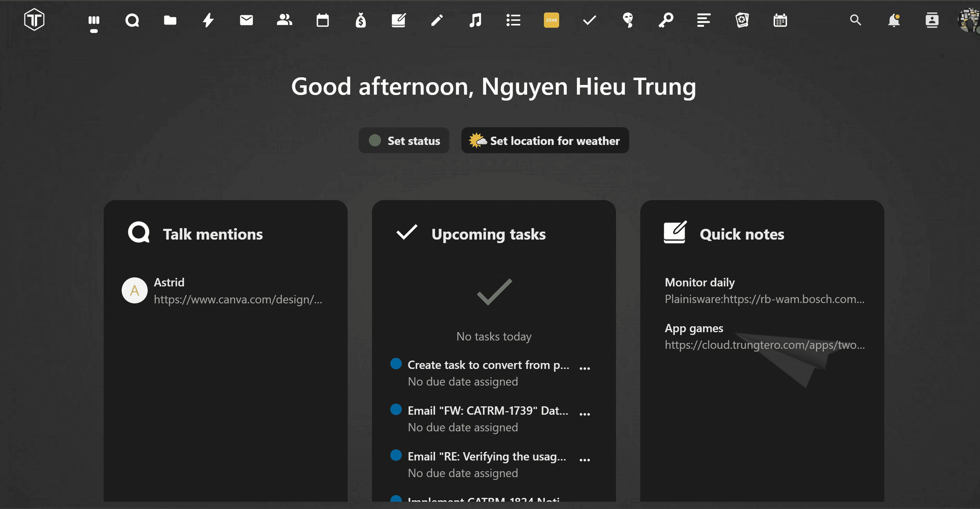Open the head silhouette app icon
Screen dimensions: 980x509
coord(628,20)
